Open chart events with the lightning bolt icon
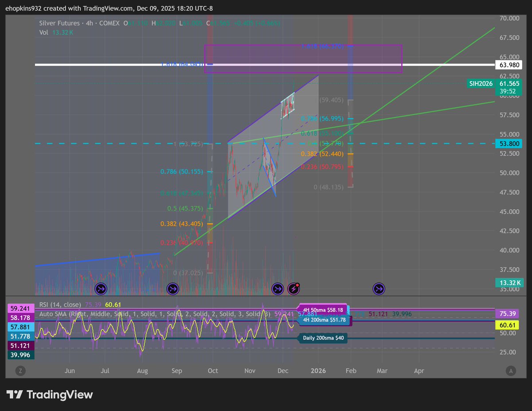Image resolution: width=532 pixels, height=411 pixels. [x=294, y=288]
